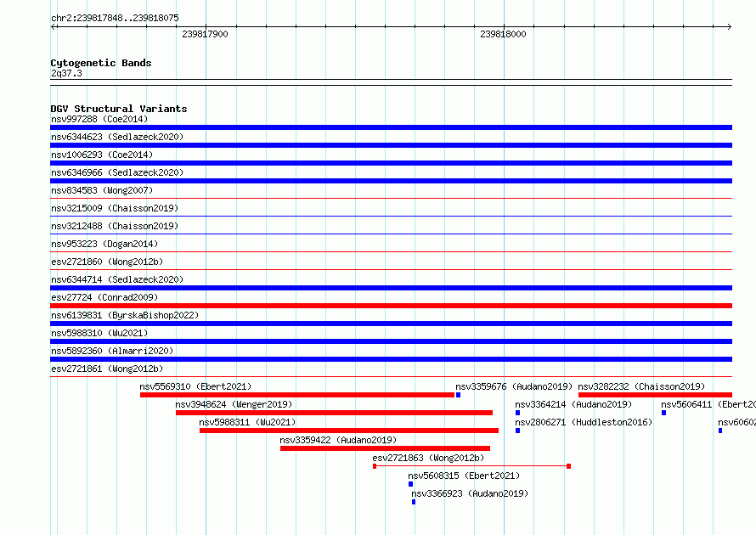Select the first esv2721860 (Wong2012b) label
The image size is (756, 535).
107,262
